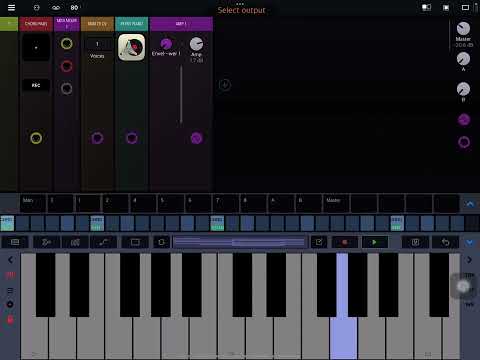Click the hollow purple master jack
The width and height of the screenshot is (480, 360).
click(x=464, y=142)
